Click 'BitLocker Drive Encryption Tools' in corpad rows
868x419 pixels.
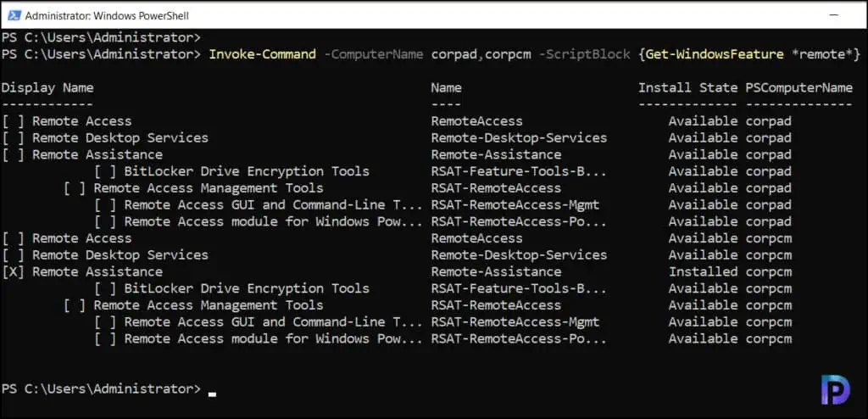(247, 170)
